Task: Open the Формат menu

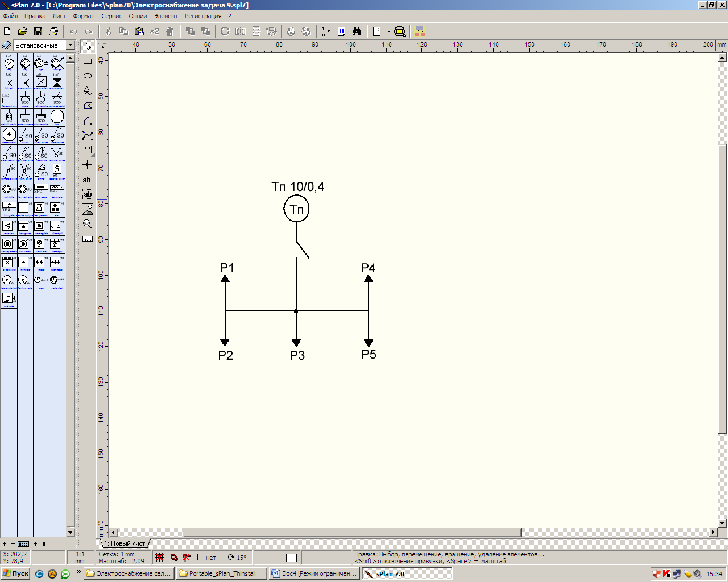Action: [x=84, y=16]
